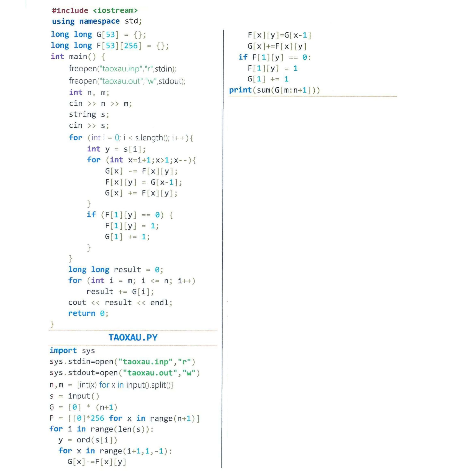Viewport: 476px width, 473px height.
Task: Select the 'int main() {' line
Action: pyautogui.click(x=78, y=57)
